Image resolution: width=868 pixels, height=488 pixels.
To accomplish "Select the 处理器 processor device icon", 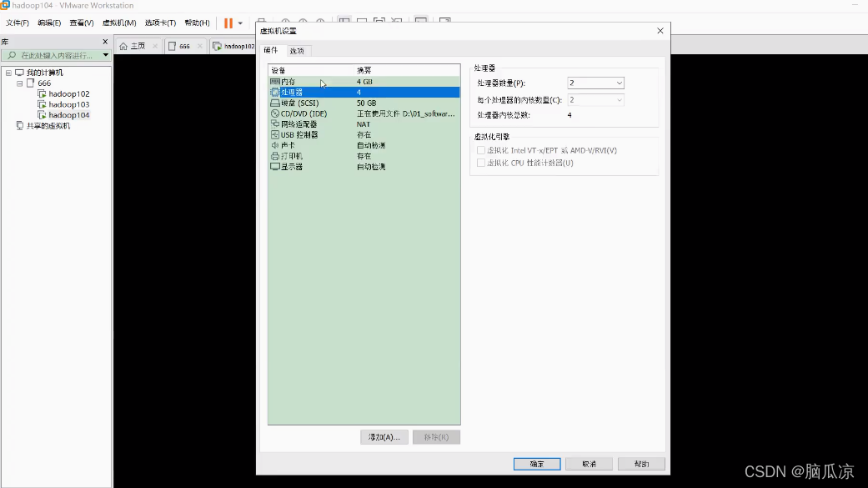I will [x=274, y=92].
